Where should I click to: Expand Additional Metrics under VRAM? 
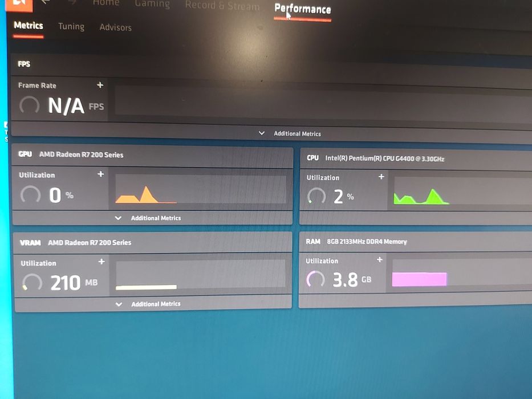pos(148,304)
